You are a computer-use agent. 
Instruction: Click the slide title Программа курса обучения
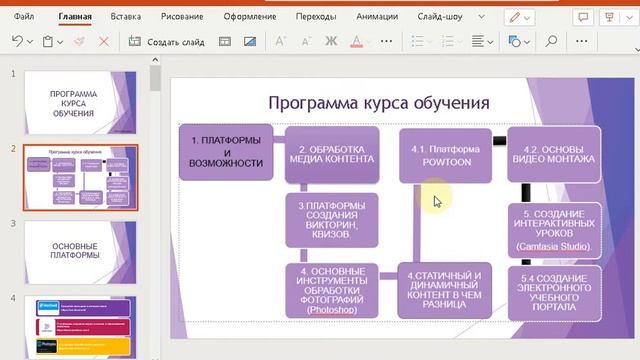[379, 102]
